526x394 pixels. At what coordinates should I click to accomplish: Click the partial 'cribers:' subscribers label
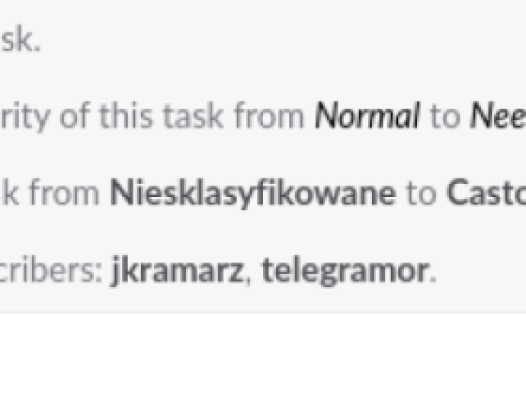point(51,270)
